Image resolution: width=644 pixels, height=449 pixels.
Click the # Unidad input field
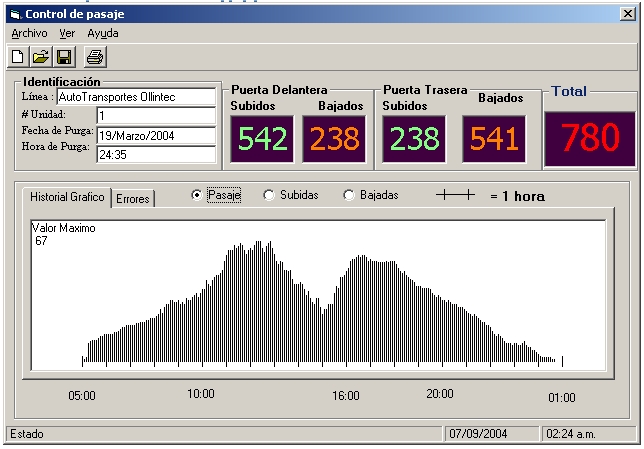156,116
